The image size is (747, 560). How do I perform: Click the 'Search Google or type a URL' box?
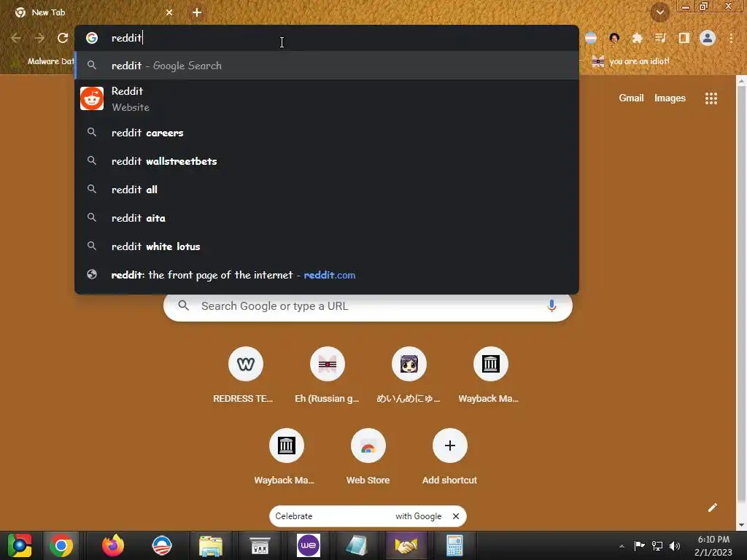[368, 306]
